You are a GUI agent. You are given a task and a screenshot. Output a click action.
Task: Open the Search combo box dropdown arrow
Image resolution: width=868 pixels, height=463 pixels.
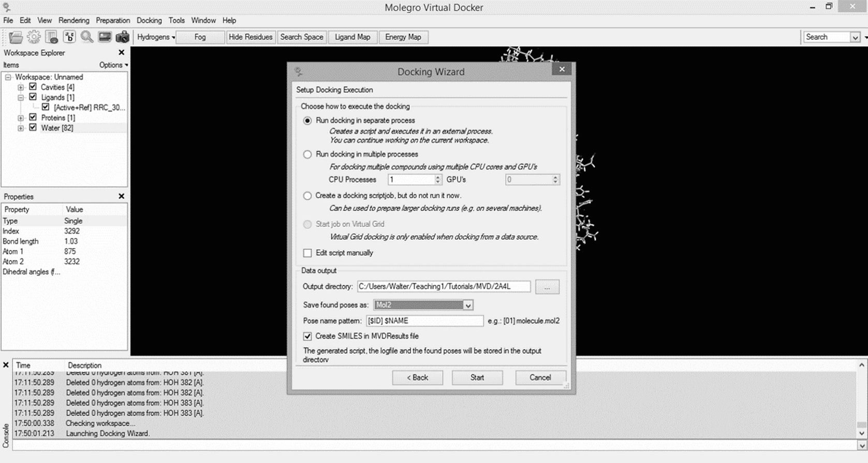click(855, 37)
